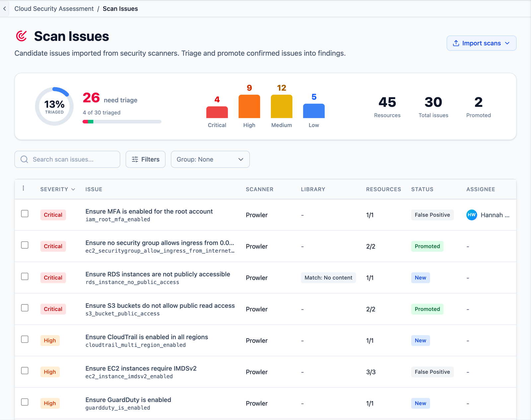Open 'Ensure RDS instances are not publicly accessible'
Screen dimensions: 531x420
pyautogui.click(x=158, y=274)
